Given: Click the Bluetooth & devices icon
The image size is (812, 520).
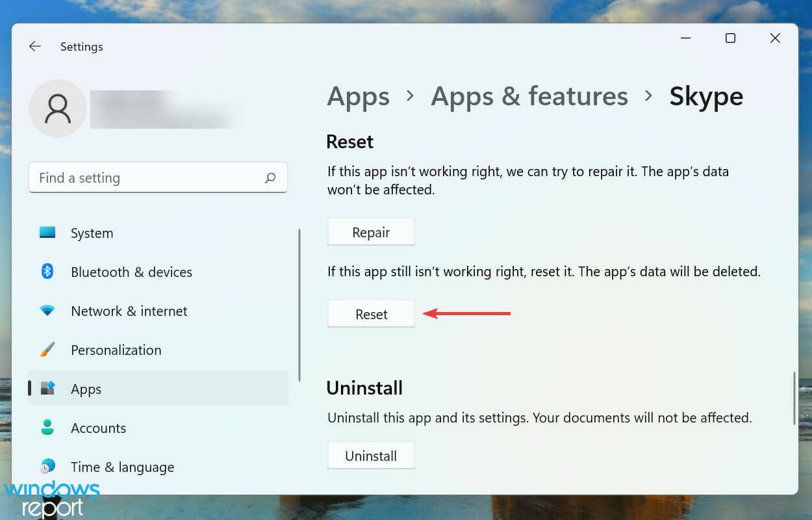Looking at the screenshot, I should click(47, 272).
